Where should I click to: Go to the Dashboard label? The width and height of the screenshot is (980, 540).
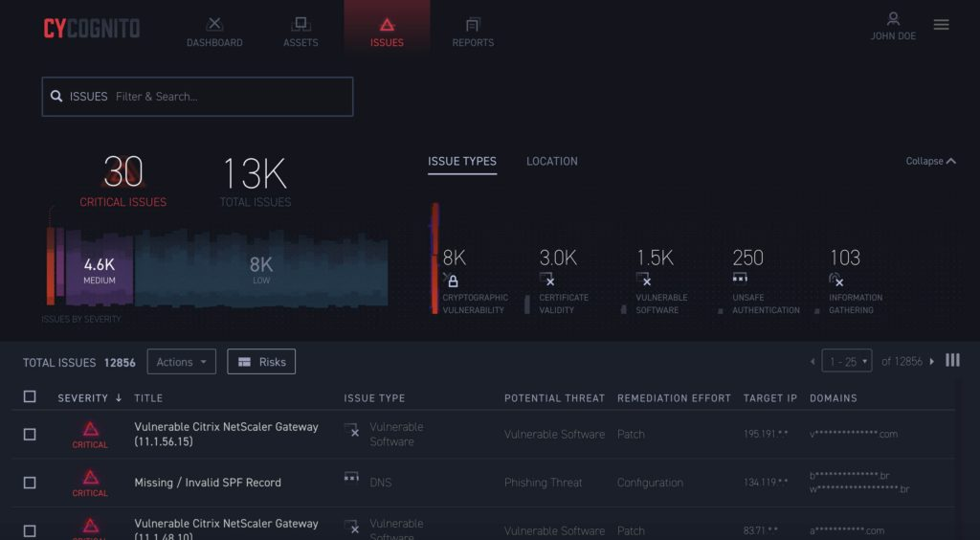pyautogui.click(x=214, y=42)
